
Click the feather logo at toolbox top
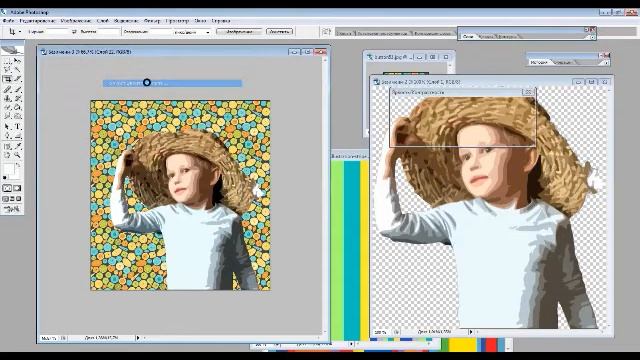click(x=12, y=50)
